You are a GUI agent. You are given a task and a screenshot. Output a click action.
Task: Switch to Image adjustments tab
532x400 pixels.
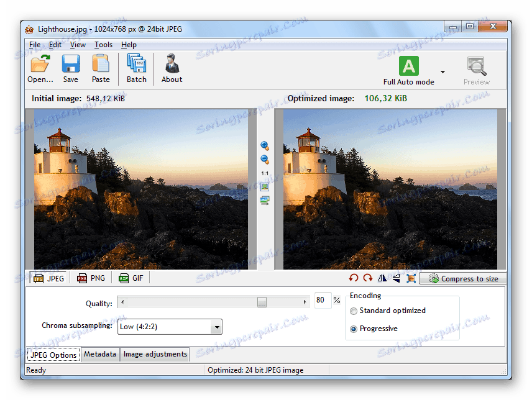(x=155, y=354)
